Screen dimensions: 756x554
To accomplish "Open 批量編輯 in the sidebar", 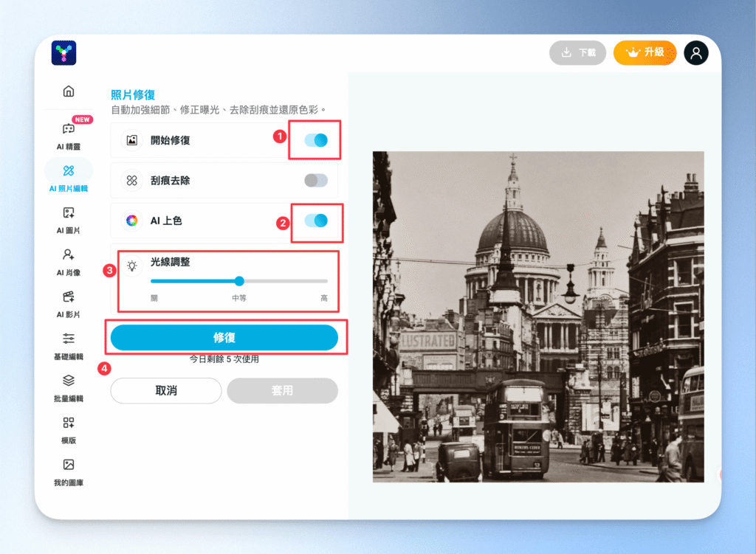I will pos(69,389).
